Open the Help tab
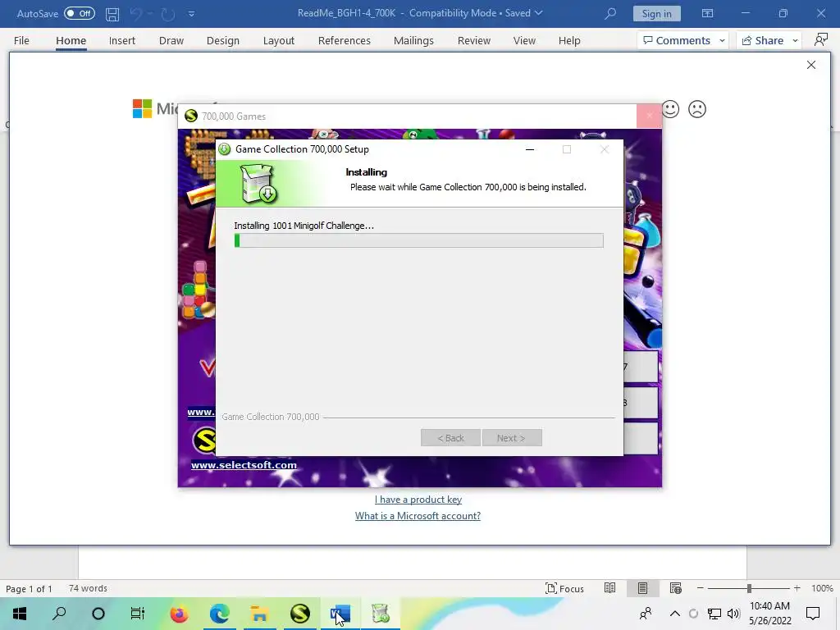This screenshot has width=840, height=630. tap(569, 41)
